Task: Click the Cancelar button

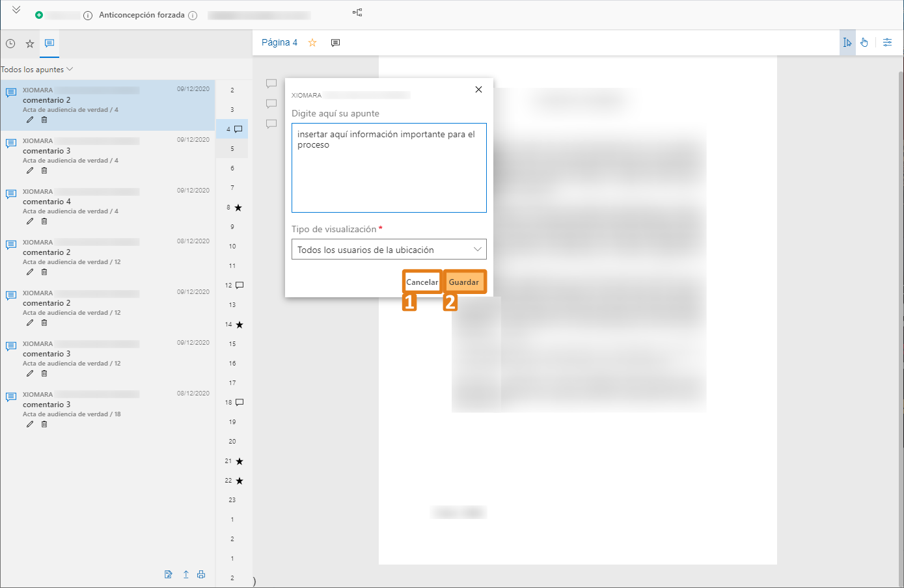Action: pos(422,282)
